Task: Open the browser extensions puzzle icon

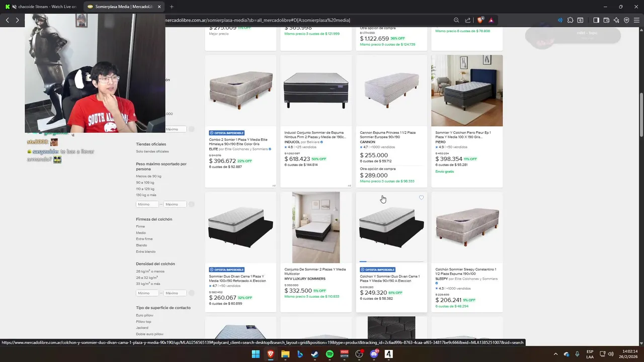Action: point(570,20)
